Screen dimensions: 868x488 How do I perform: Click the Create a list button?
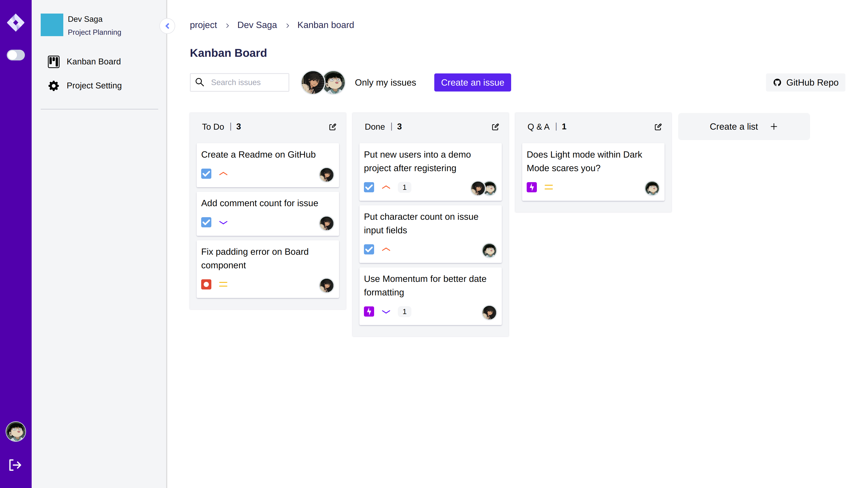pos(743,126)
